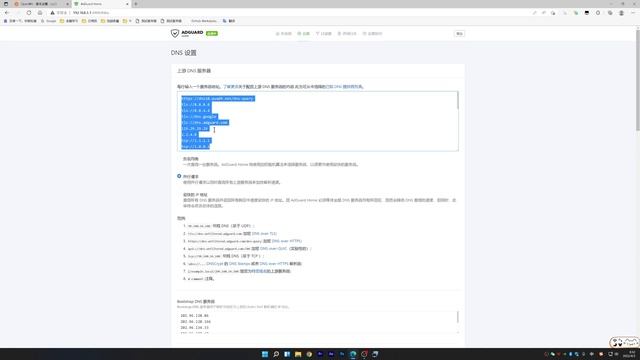The height and width of the screenshot is (360, 640).
Task: Open the AdGuard Filters nav menu
Action: click(323, 33)
